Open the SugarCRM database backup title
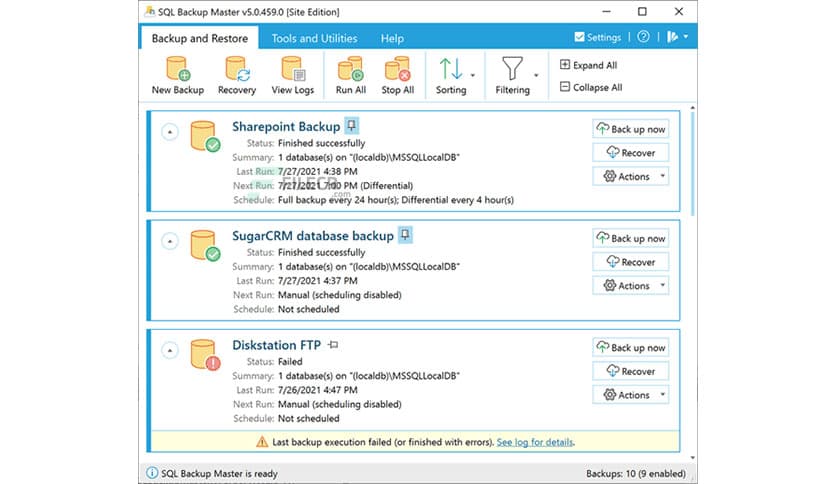Screen dimensions: 836x484 coord(313,236)
